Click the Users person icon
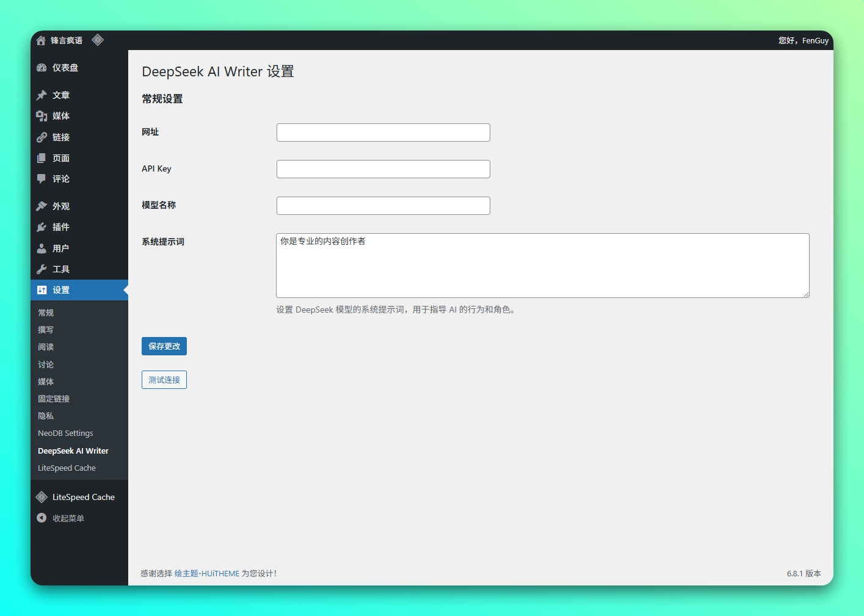Viewport: 864px width, 616px height. click(42, 248)
